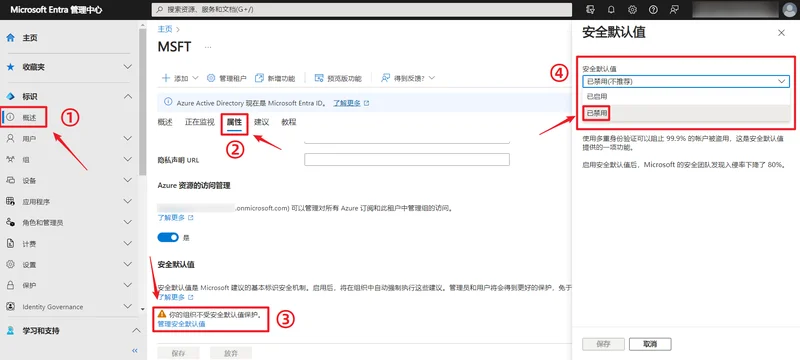This screenshot has height=360, width=800.
Task: Toggle the Azure 资源的访问管理 switch
Action: pyautogui.click(x=168, y=237)
